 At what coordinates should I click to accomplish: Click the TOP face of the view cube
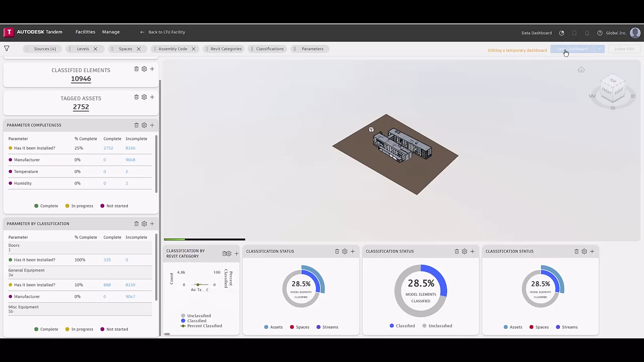click(612, 81)
